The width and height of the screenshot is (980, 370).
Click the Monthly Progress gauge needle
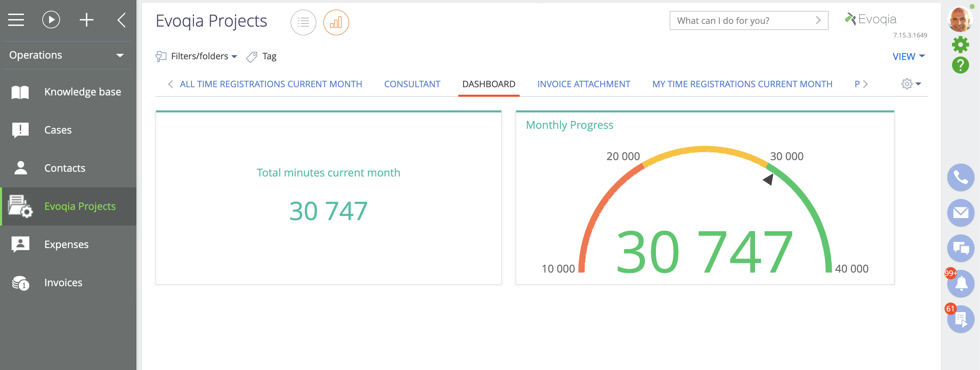769,179
